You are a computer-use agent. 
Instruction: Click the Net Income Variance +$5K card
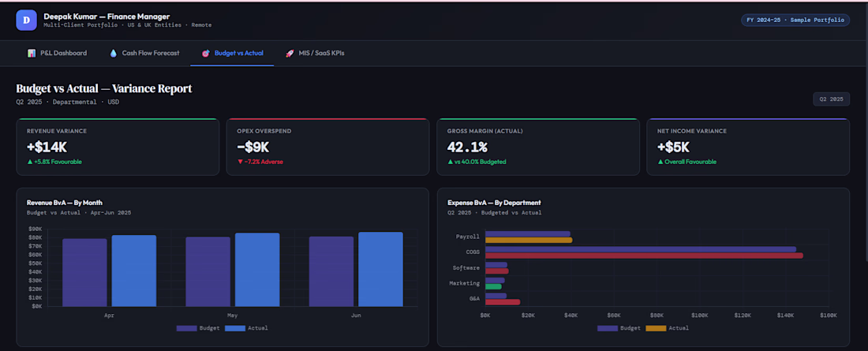coord(748,147)
